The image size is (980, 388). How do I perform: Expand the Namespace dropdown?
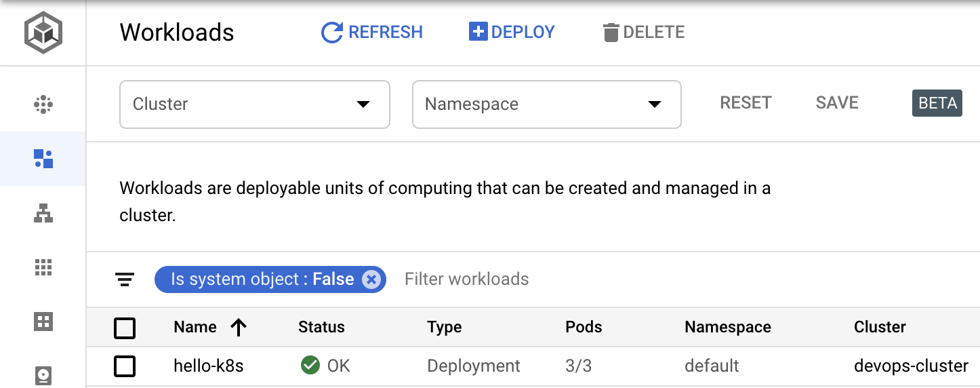pyautogui.click(x=546, y=104)
